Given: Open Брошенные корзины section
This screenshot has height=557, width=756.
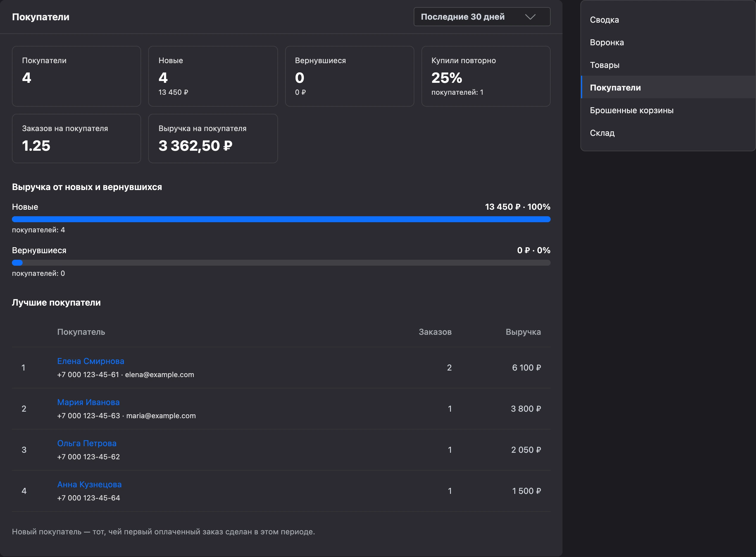Looking at the screenshot, I should [x=668, y=110].
